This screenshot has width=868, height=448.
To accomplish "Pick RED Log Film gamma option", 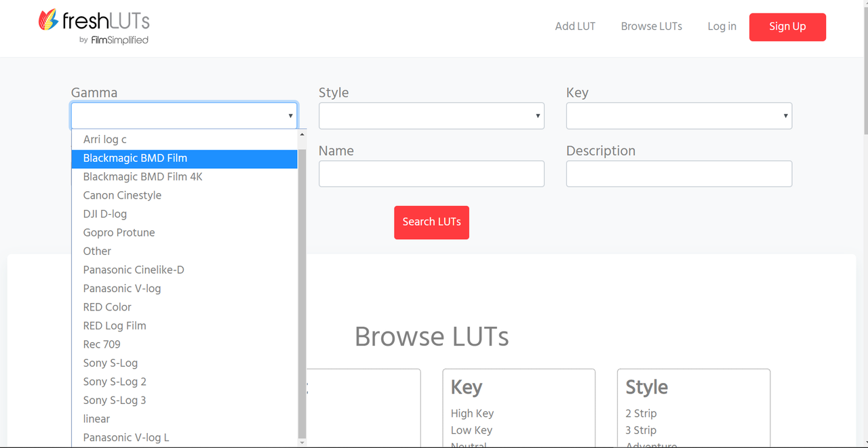I will [x=184, y=326].
